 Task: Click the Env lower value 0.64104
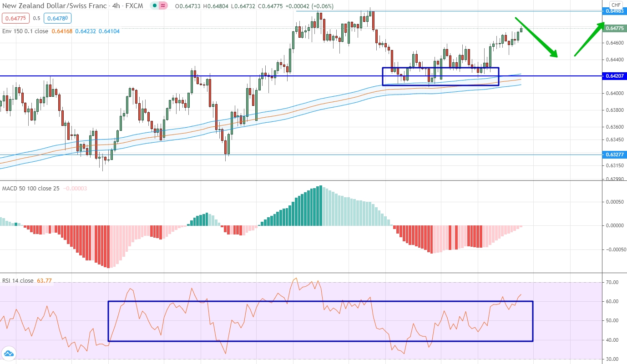(109, 31)
